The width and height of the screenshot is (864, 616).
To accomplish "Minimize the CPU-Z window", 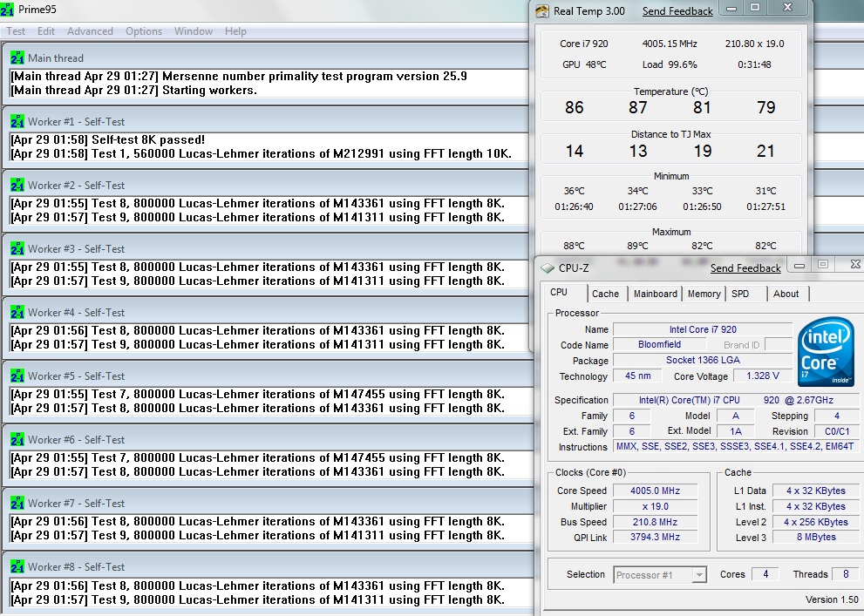I will pyautogui.click(x=799, y=266).
